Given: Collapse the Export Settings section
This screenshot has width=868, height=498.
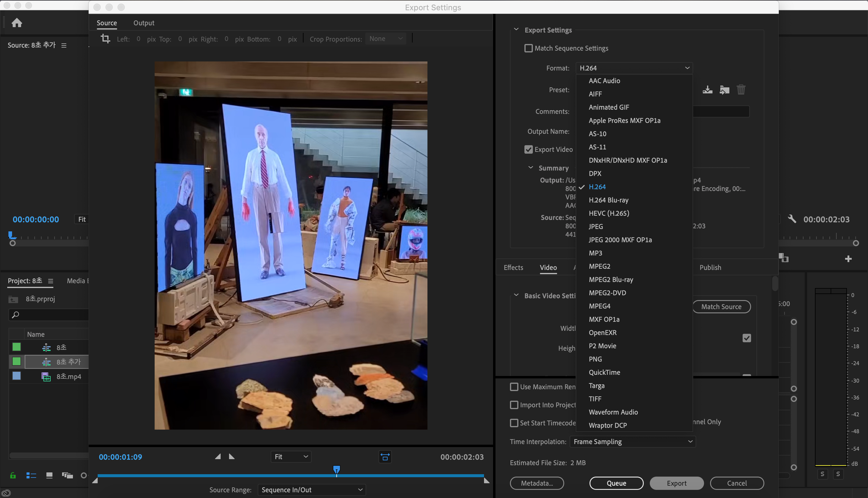Looking at the screenshot, I should 516,30.
